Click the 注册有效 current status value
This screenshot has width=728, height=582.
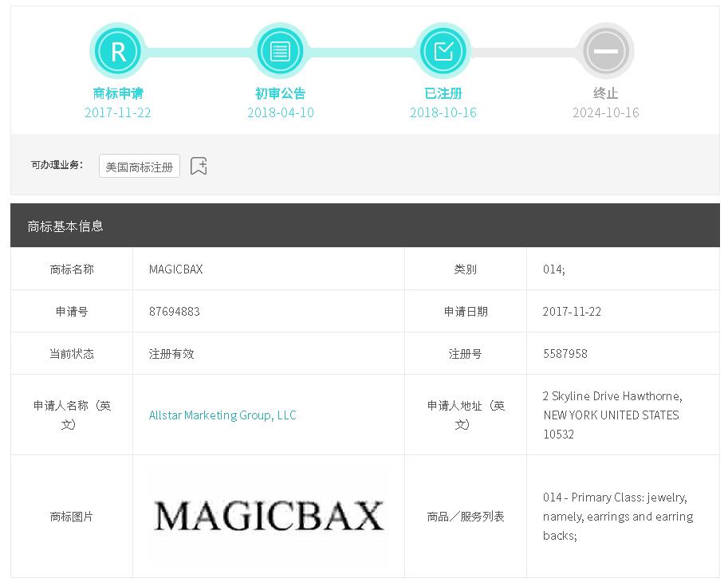pos(171,354)
